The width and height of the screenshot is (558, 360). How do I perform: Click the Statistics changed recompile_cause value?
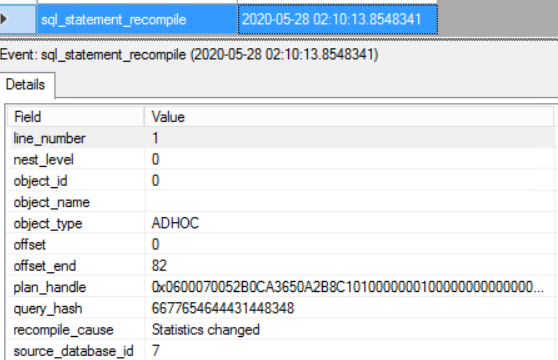pos(206,329)
